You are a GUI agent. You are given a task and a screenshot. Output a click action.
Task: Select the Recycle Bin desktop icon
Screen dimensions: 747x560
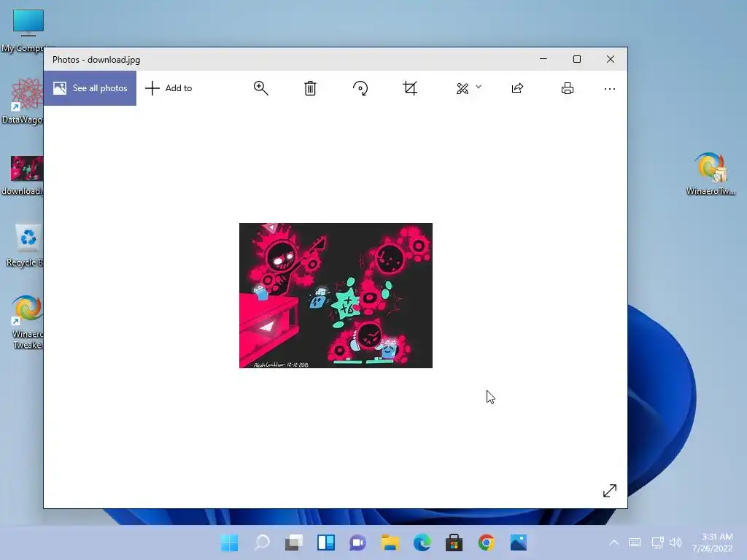pos(24,245)
